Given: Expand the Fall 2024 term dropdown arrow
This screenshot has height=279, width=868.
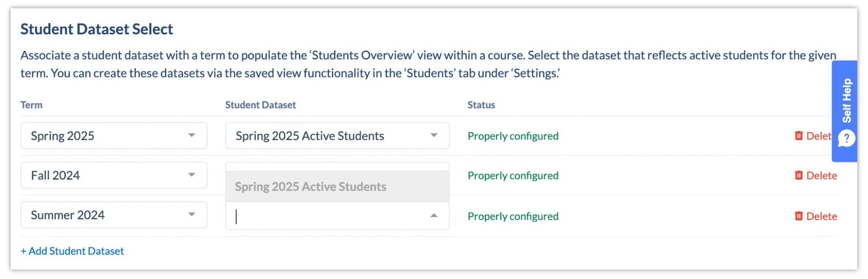Looking at the screenshot, I should click(x=192, y=175).
